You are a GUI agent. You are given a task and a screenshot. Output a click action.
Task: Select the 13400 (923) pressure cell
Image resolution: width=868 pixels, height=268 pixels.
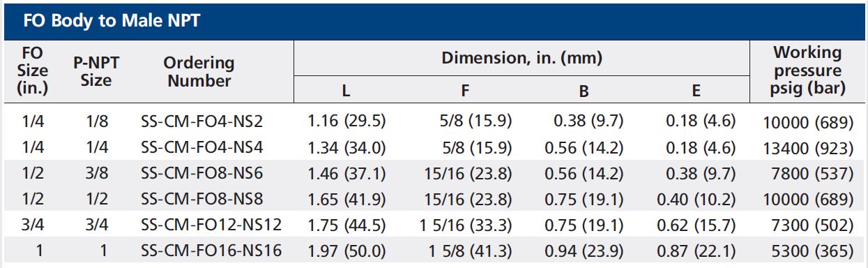pyautogui.click(x=808, y=149)
